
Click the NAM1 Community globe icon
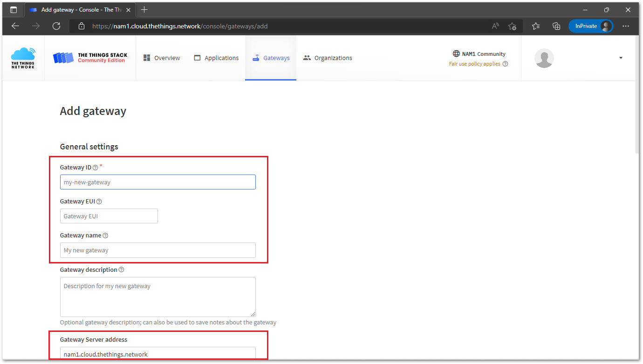[456, 54]
